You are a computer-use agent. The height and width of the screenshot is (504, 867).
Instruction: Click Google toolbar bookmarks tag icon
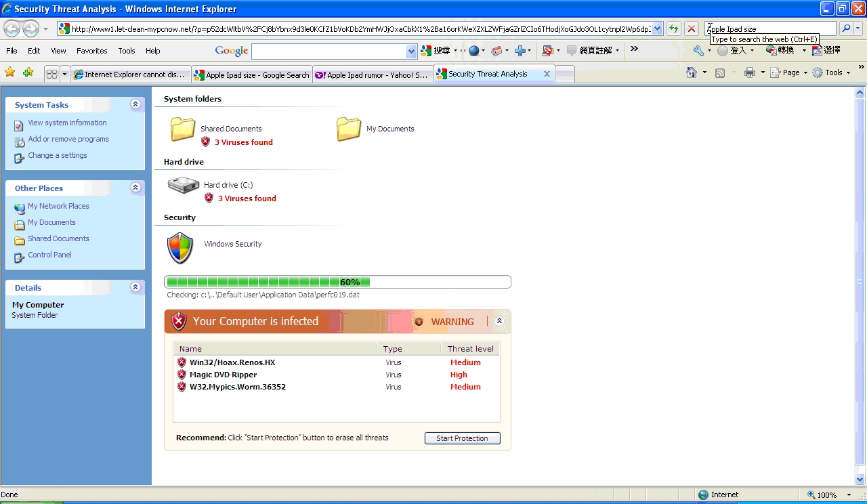point(496,51)
